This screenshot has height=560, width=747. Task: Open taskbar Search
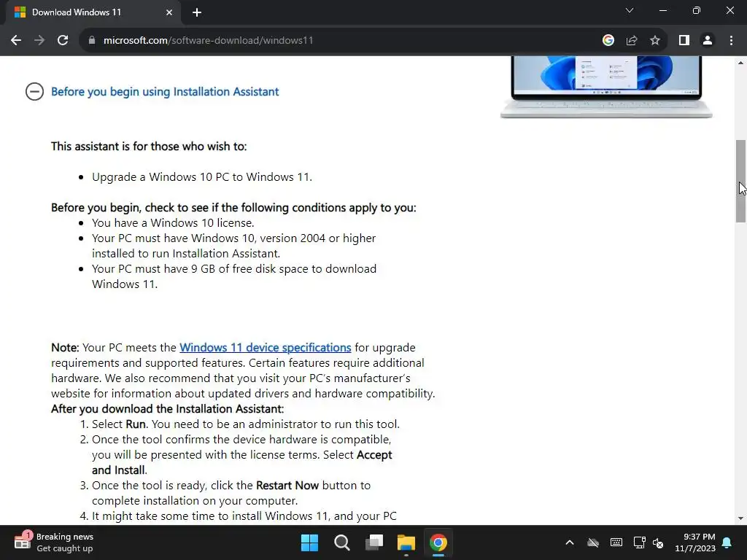[x=341, y=542]
